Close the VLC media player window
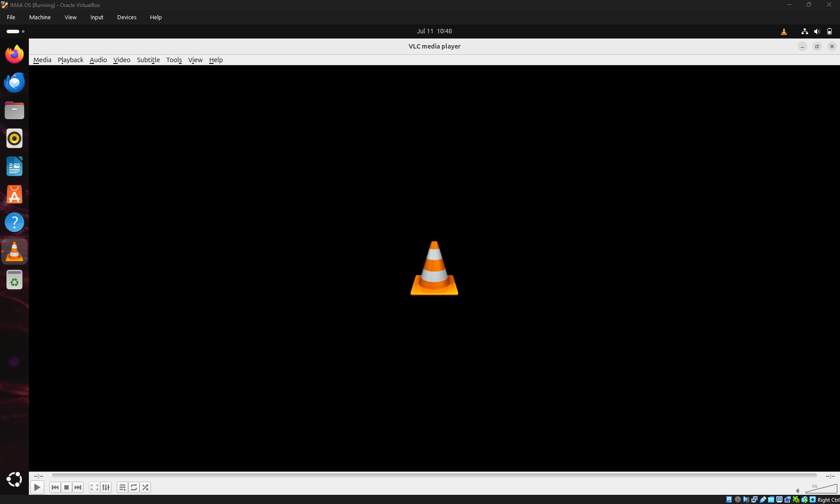This screenshot has width=840, height=504. tap(832, 46)
